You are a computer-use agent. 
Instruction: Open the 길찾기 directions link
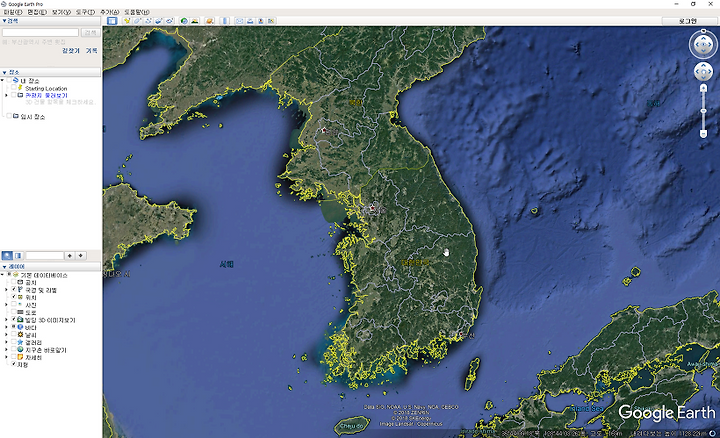71,51
